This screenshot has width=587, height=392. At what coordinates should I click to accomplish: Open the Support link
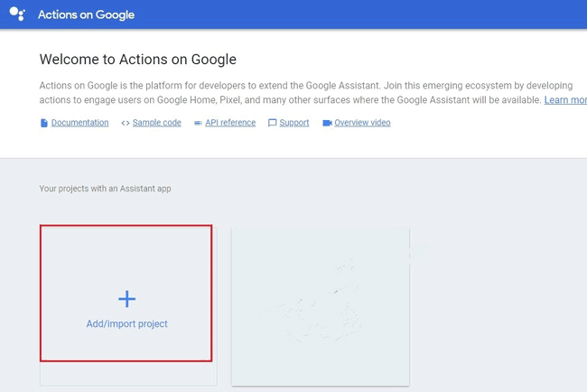[x=293, y=123]
